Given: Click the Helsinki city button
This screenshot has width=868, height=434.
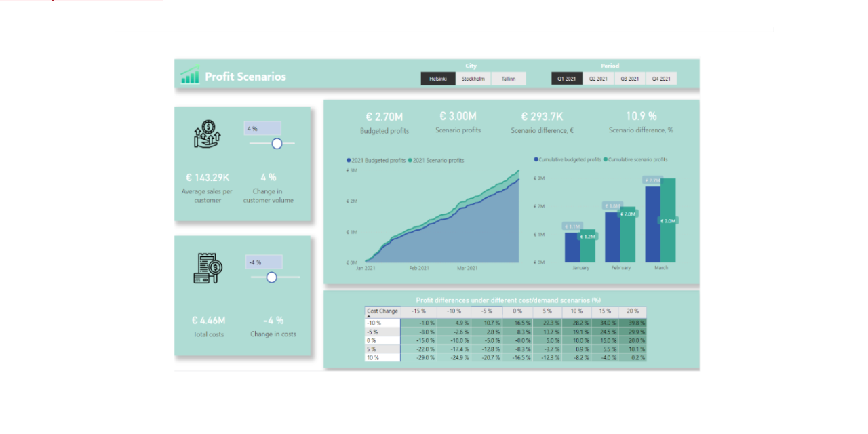Looking at the screenshot, I should (437, 78).
